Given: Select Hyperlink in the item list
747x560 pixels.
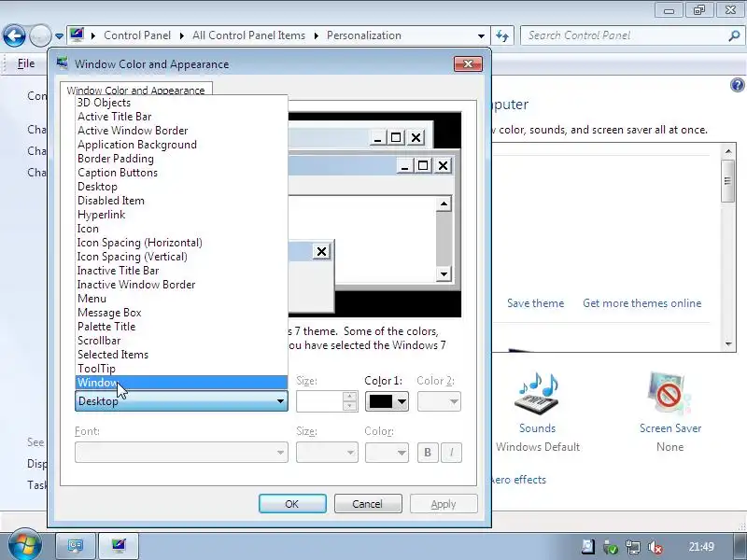Looking at the screenshot, I should (181, 215).
